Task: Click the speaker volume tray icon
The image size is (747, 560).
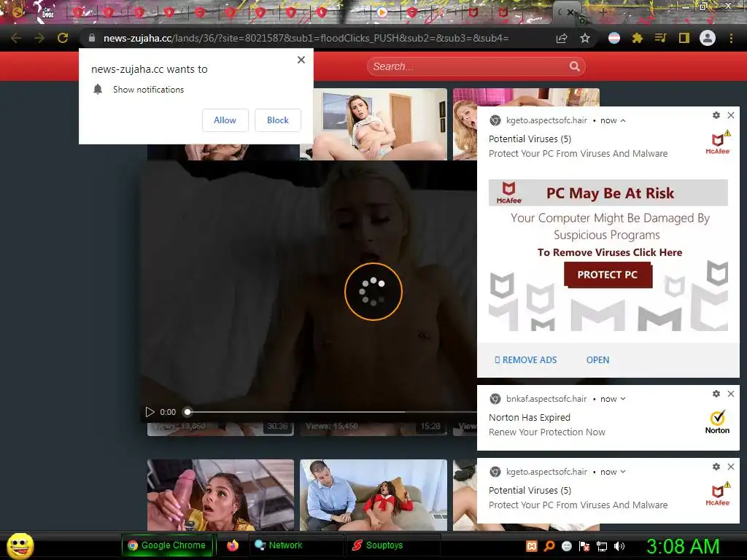Action: (619, 546)
